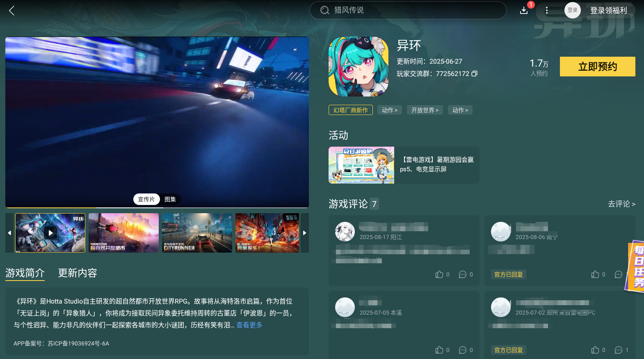This screenshot has height=359, width=644.
Task: Open the download manager icon
Action: (524, 10)
